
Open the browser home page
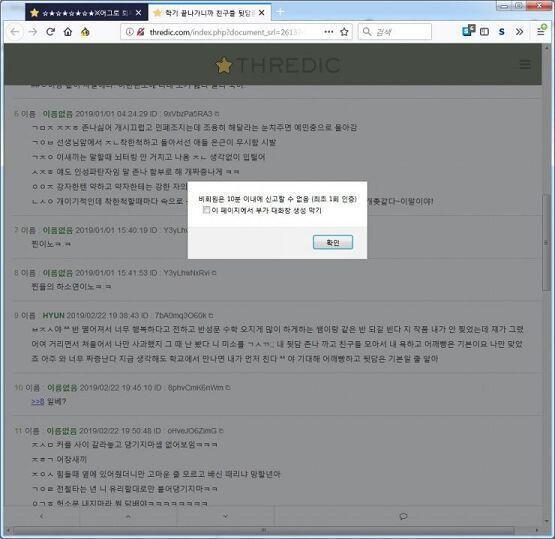[68, 32]
